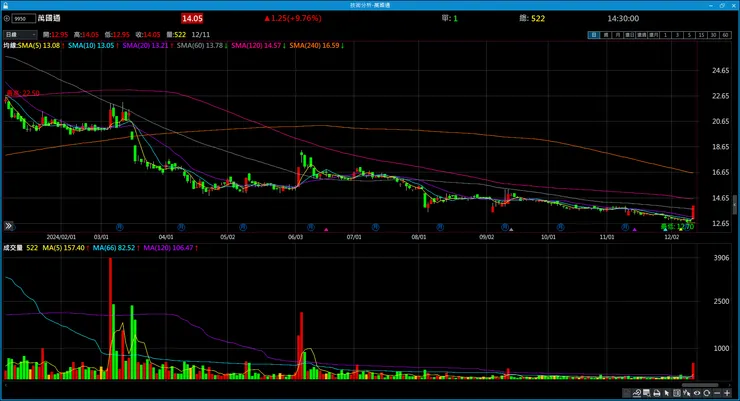
Task: Click the MA(5) 157.40 volume label
Action: coord(64,248)
